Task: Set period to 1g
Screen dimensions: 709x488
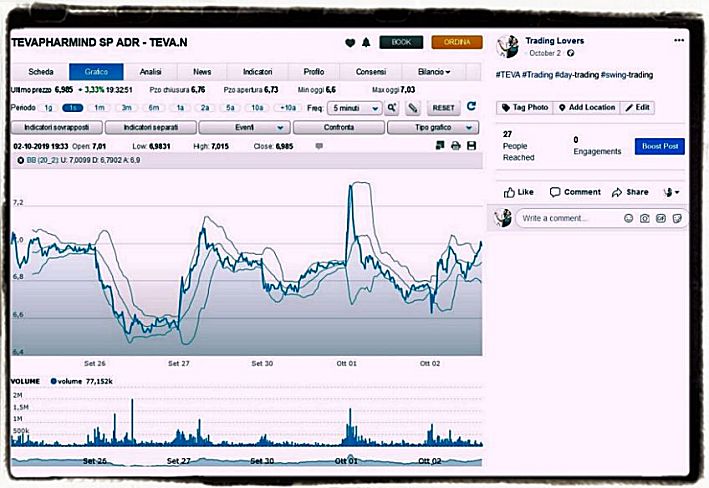Action: click(48, 108)
